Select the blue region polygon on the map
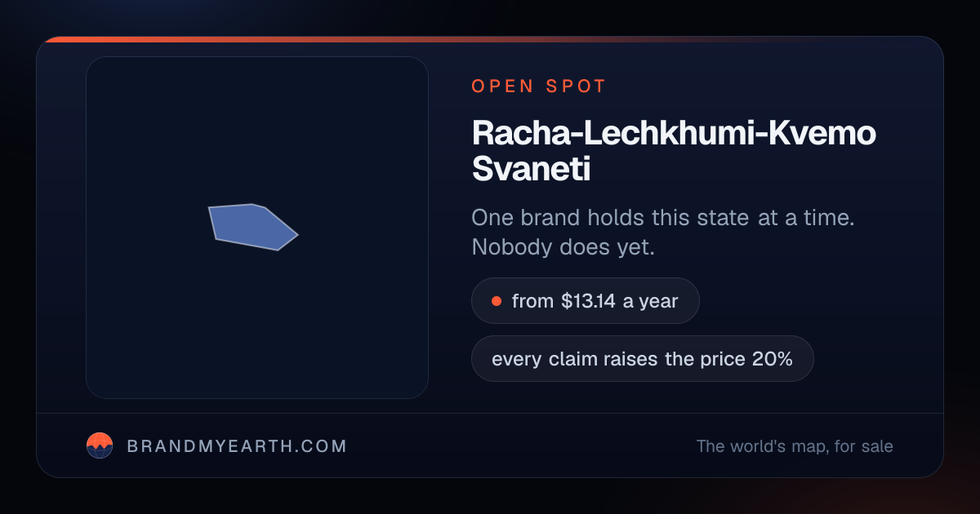The height and width of the screenshot is (514, 980). pyautogui.click(x=251, y=227)
